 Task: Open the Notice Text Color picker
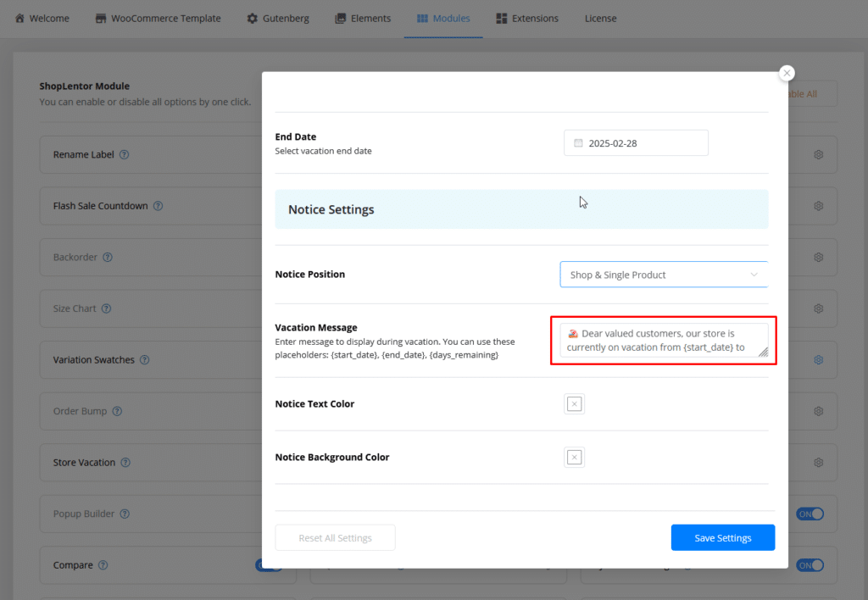coord(574,404)
